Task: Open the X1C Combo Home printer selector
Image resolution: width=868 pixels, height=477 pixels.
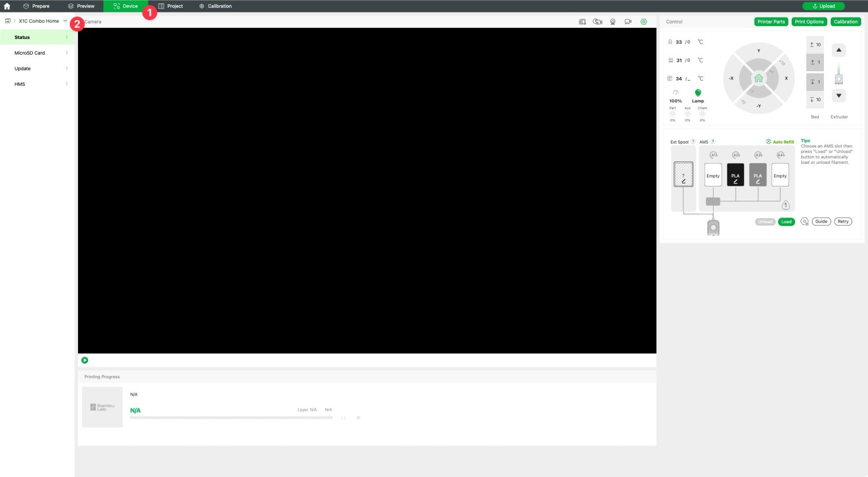Action: coord(38,21)
